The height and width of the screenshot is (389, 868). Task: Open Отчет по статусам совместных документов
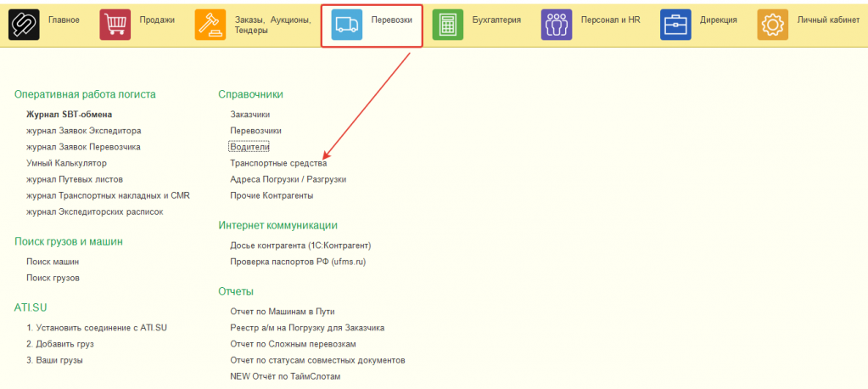click(317, 360)
